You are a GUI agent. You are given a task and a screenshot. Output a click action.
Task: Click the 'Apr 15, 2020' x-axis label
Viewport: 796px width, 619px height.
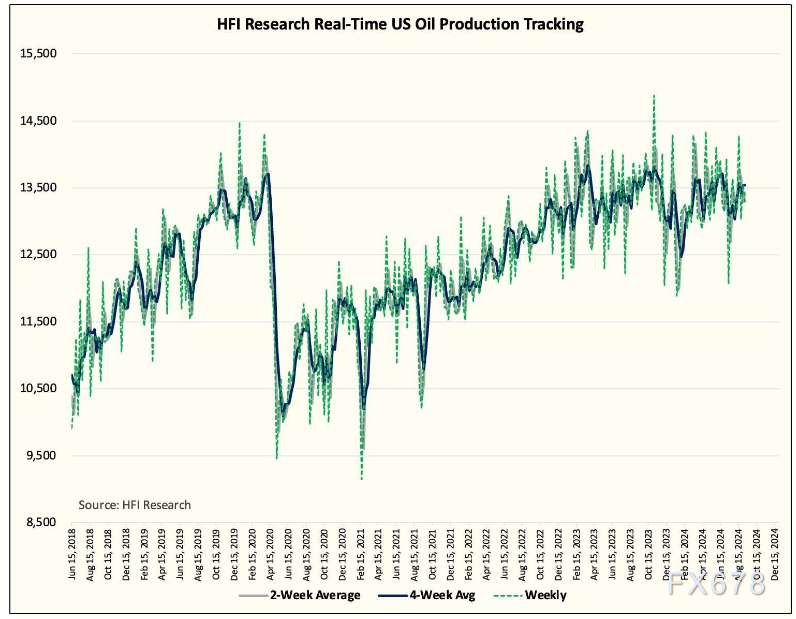coord(270,555)
